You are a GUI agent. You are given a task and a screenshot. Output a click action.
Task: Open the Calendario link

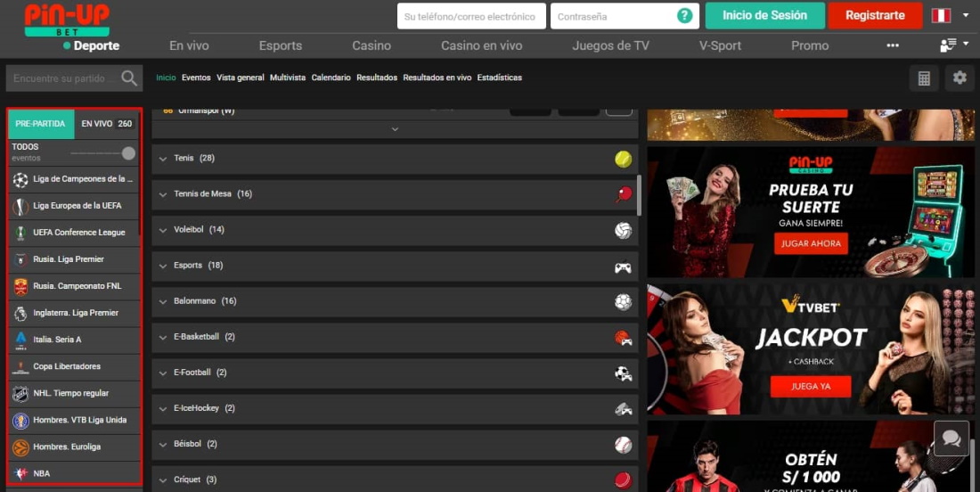(x=331, y=78)
